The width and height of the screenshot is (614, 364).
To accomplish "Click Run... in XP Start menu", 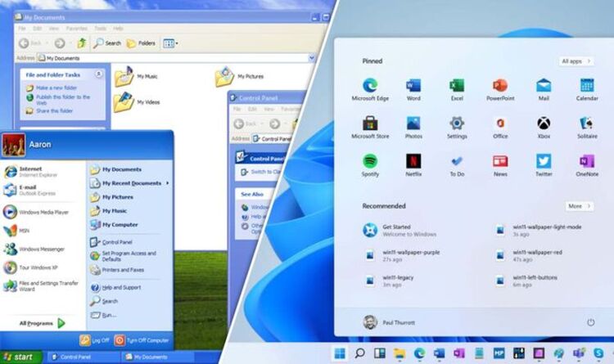I will 103,315.
